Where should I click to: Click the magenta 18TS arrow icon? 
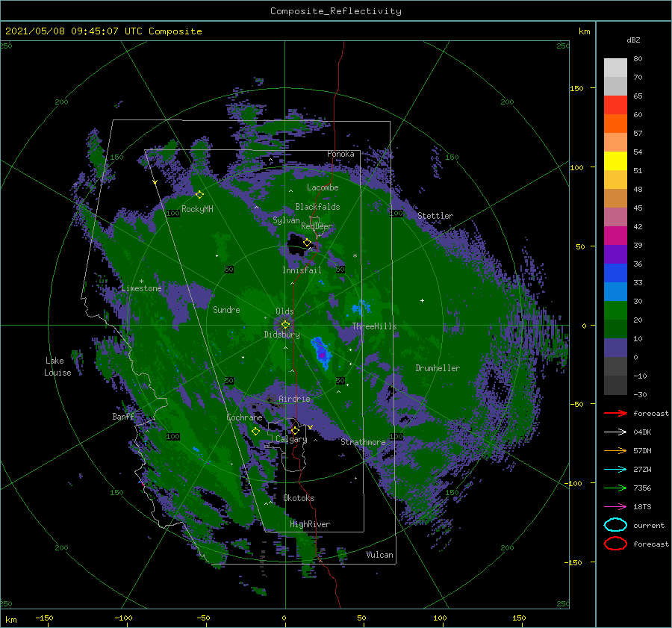click(615, 507)
